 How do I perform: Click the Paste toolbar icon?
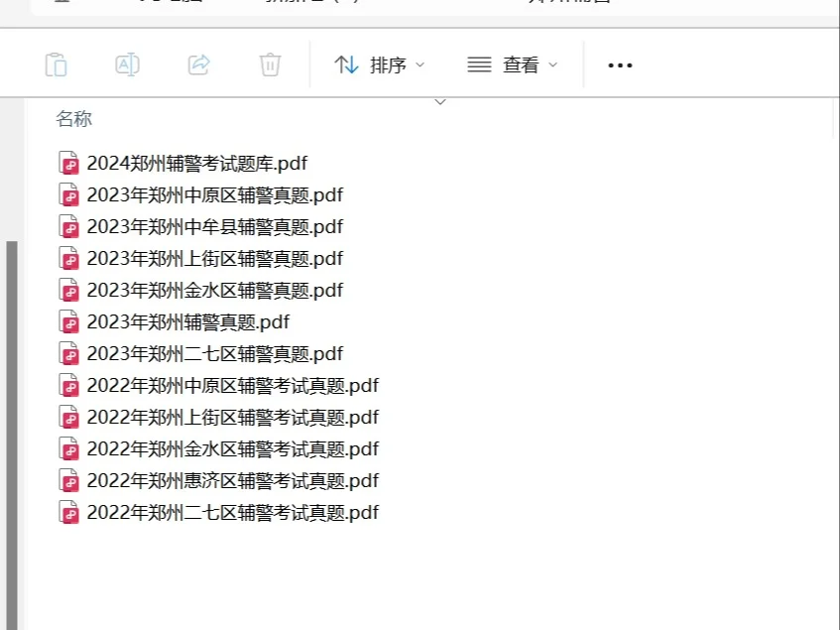[57, 64]
